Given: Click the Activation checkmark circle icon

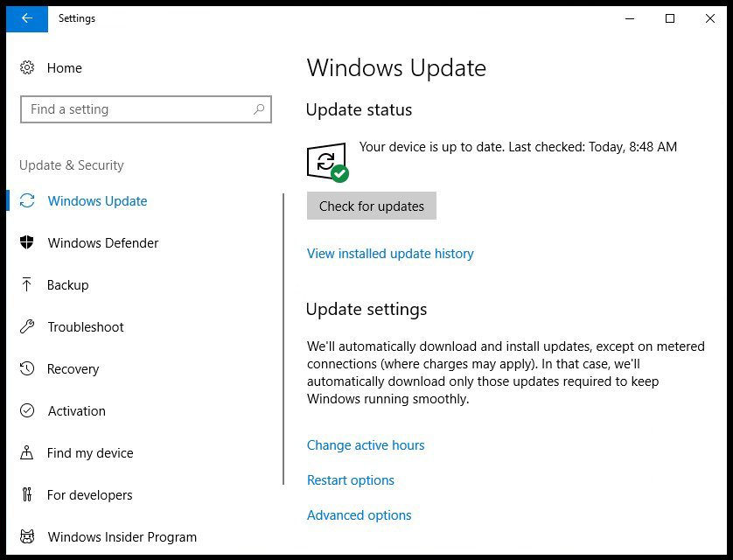Looking at the screenshot, I should [27, 411].
